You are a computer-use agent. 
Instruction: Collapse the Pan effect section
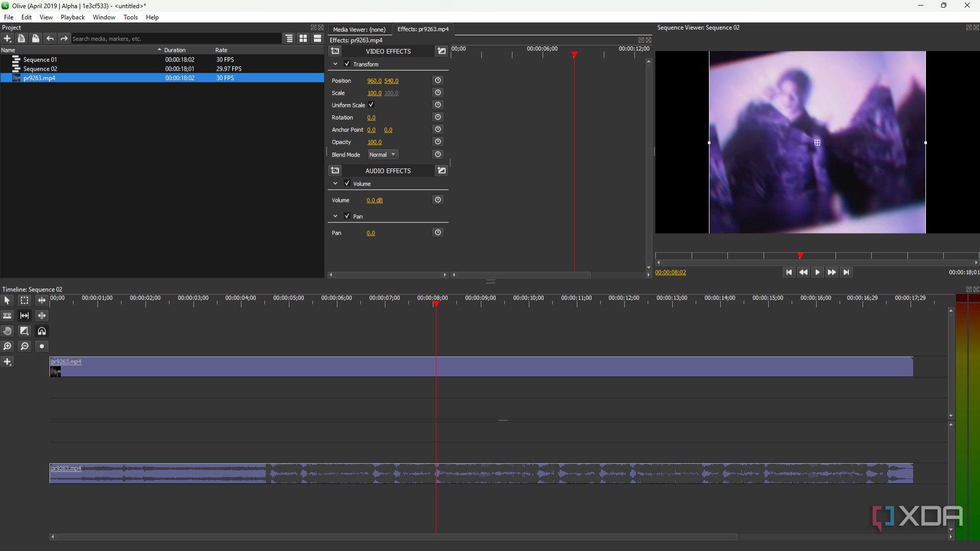pyautogui.click(x=335, y=216)
